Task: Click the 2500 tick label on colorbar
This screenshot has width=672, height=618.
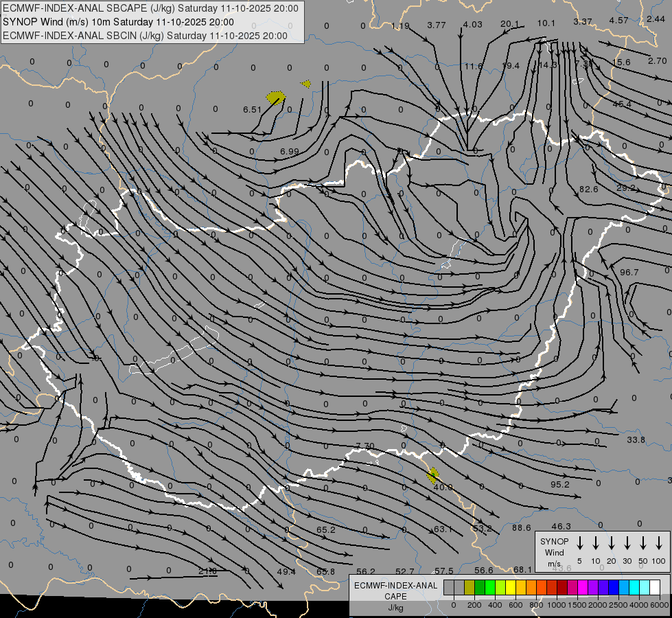Action: 618,605
